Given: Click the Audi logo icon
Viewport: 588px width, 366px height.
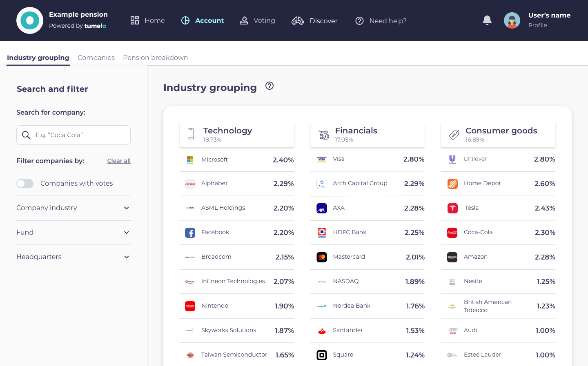Looking at the screenshot, I should pos(452,331).
